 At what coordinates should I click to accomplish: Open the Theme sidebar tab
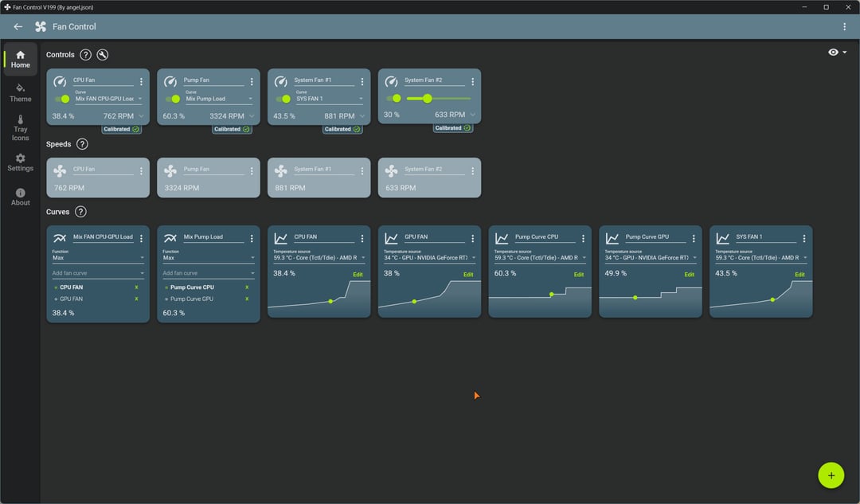click(x=20, y=92)
